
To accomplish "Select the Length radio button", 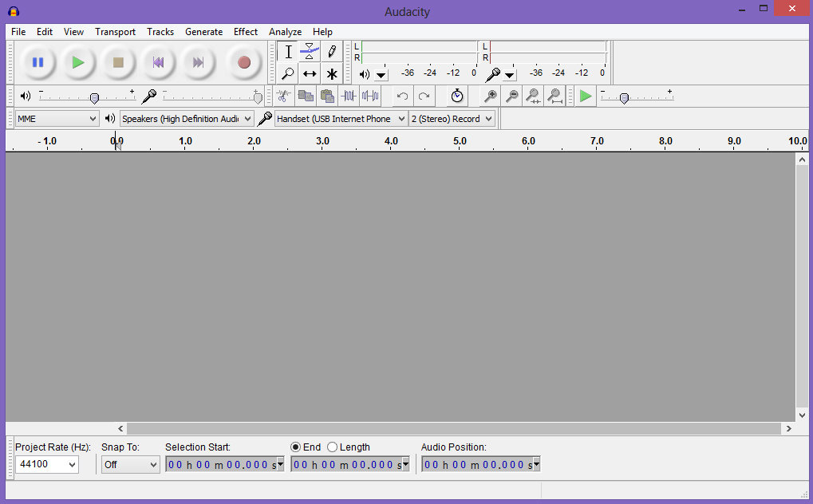I will coord(333,447).
